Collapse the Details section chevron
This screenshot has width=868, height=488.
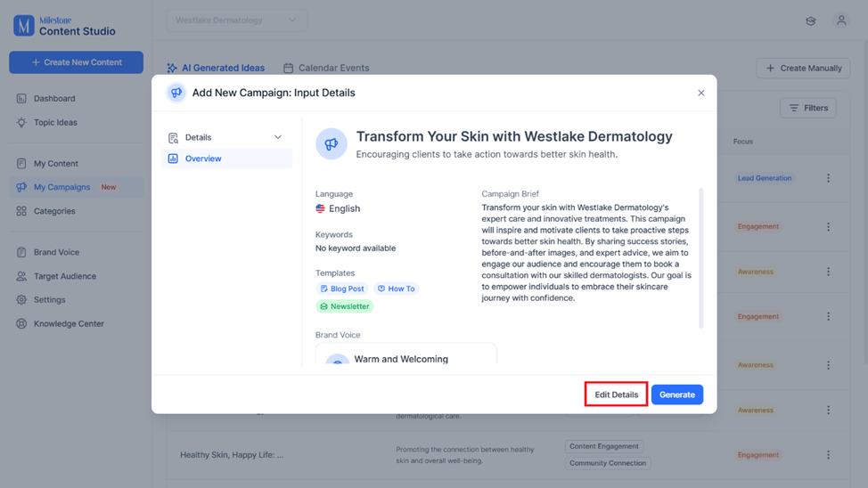[278, 137]
